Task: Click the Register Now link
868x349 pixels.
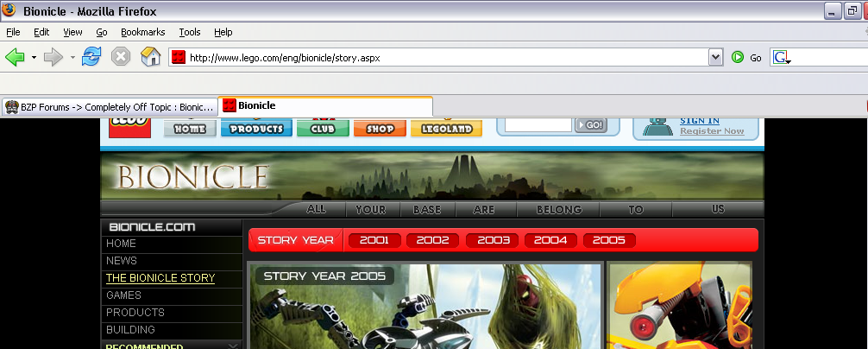Action: click(712, 131)
